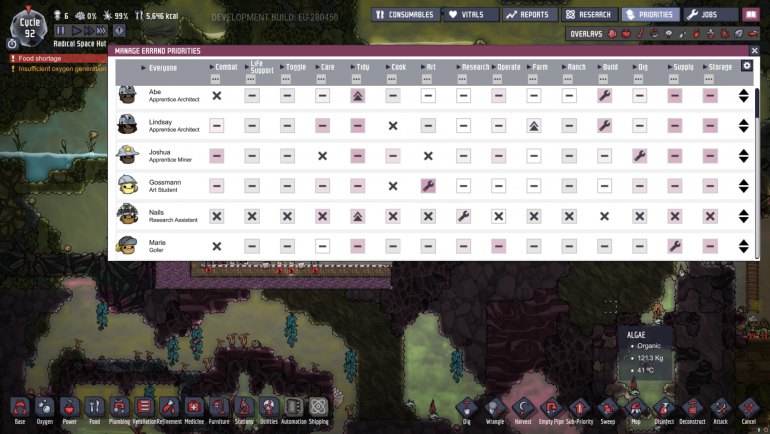Screen dimensions: 770x434
Task: Toggle Nails's Research priority cell
Action: pyautogui.click(x=464, y=216)
